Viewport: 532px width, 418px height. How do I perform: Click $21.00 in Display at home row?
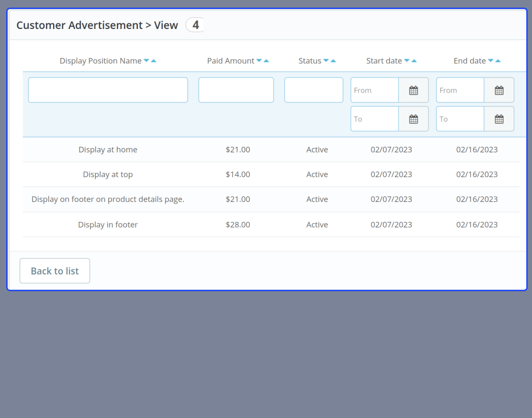click(x=238, y=150)
